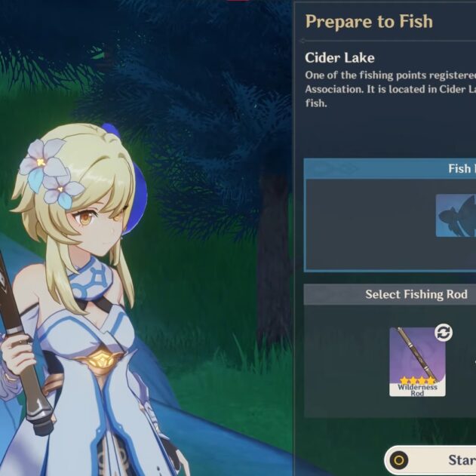Click the small arrow ornament under the title
Screen dimensions: 476x476
pyautogui.click(x=302, y=41)
